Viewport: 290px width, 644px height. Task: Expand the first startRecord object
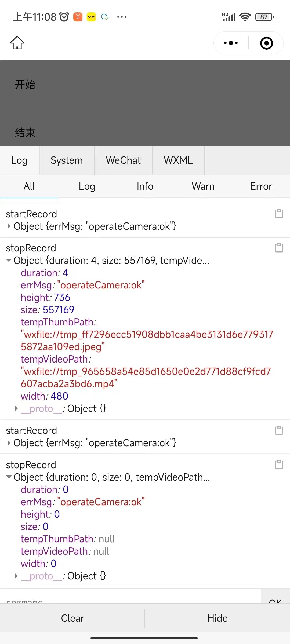pyautogui.click(x=9, y=226)
